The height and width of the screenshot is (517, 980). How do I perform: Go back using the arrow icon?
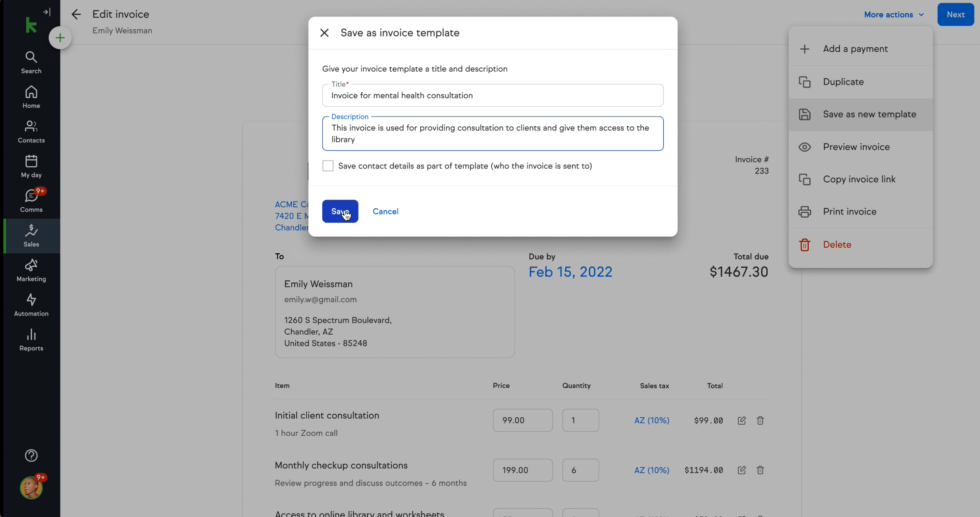(x=76, y=14)
